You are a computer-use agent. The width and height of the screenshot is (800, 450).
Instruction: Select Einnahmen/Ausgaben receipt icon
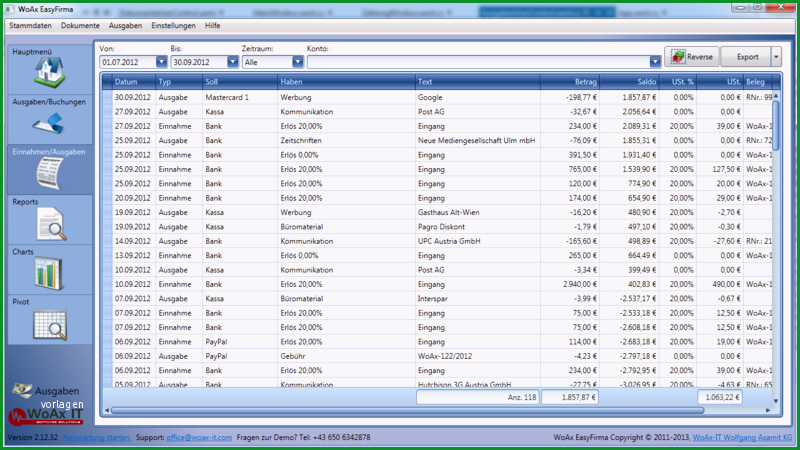tap(49, 173)
